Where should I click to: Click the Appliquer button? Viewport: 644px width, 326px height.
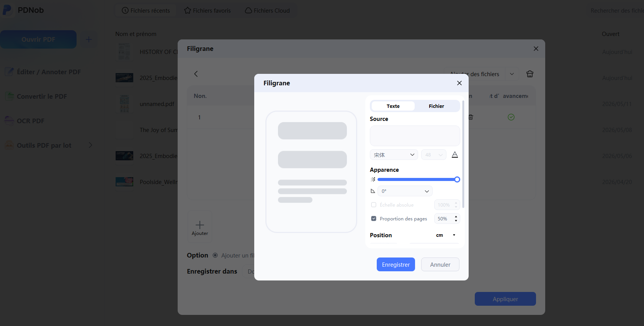point(505,299)
